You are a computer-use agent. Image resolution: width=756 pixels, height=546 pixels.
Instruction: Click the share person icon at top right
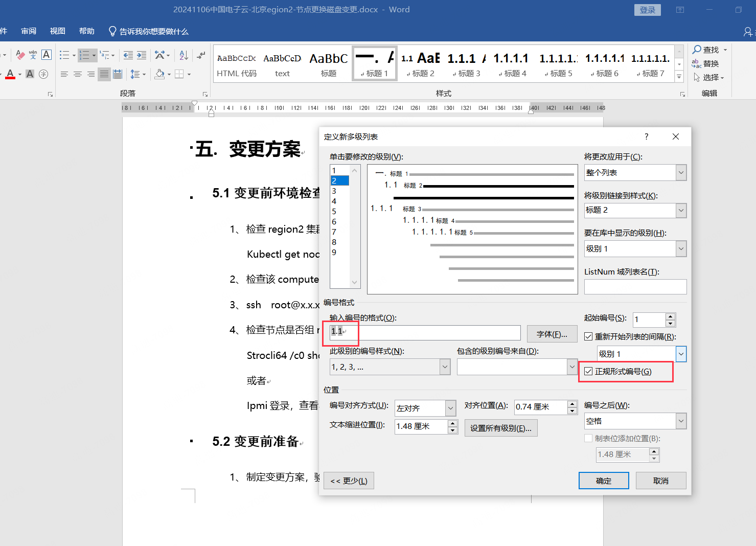click(x=748, y=32)
